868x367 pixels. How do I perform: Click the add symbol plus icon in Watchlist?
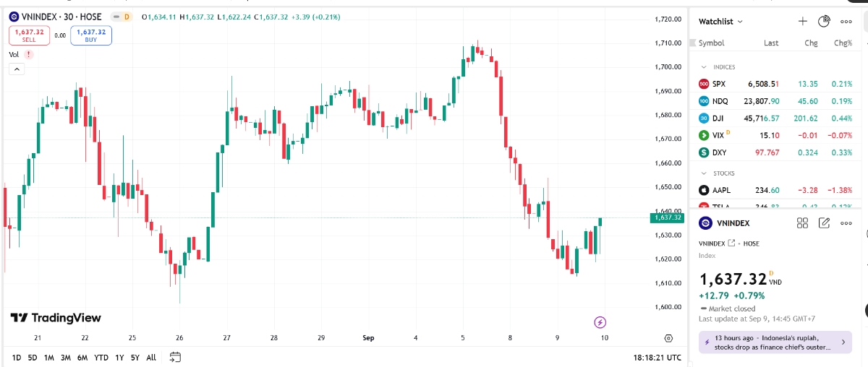point(802,22)
